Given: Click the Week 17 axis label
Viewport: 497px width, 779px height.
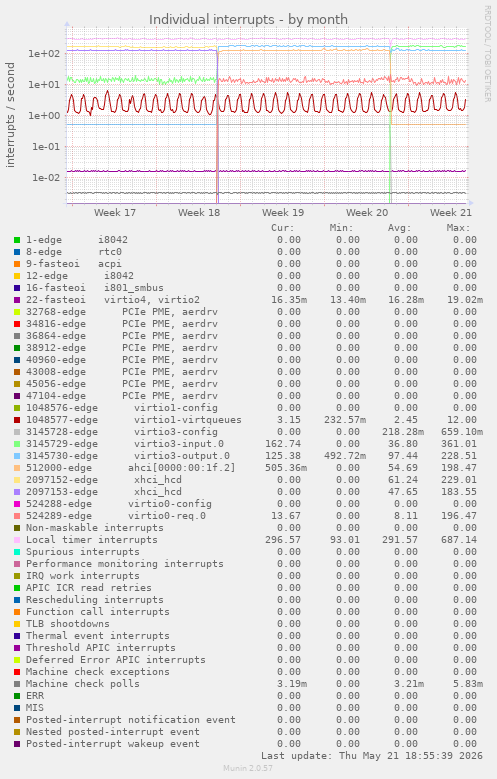Looking at the screenshot, I should click(115, 213).
